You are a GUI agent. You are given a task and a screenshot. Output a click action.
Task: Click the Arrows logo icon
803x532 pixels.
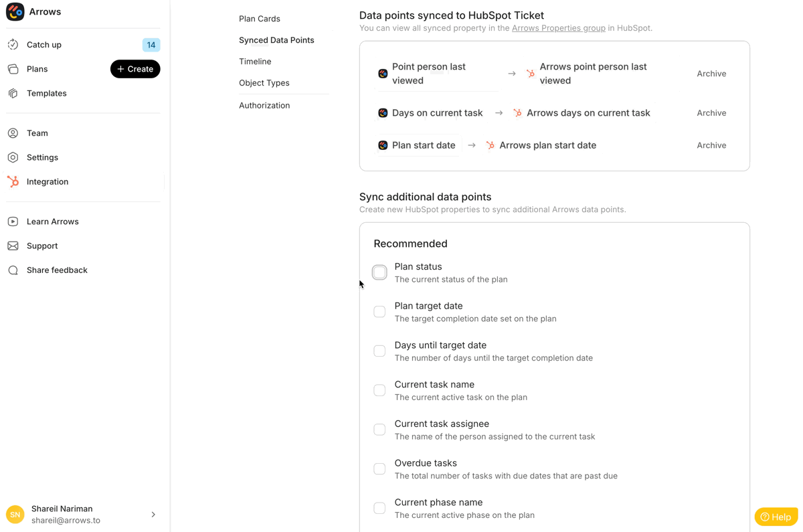click(x=15, y=12)
